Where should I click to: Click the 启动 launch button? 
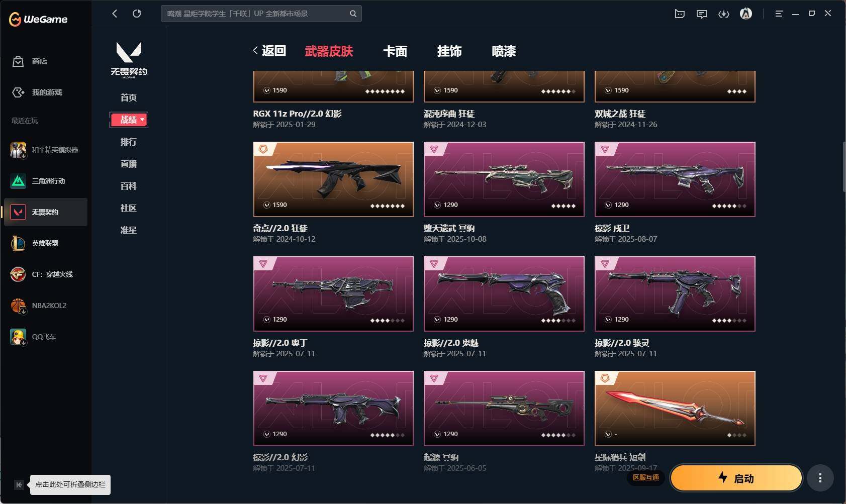736,478
